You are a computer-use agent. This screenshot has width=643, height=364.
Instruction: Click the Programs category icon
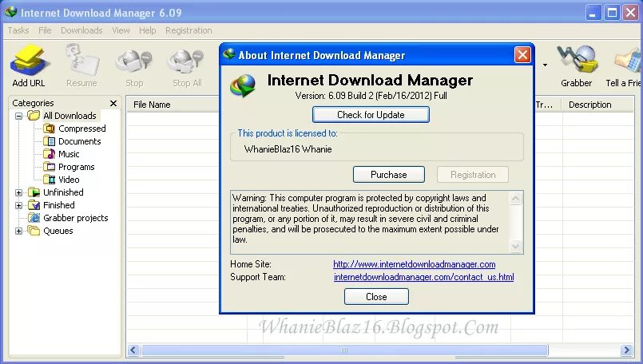(49, 167)
